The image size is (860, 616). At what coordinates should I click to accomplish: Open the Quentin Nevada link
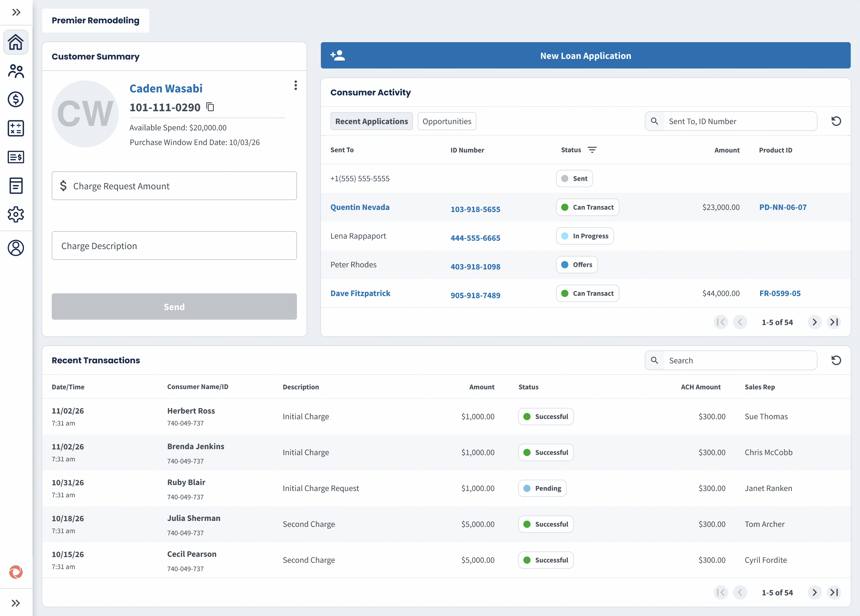click(359, 207)
